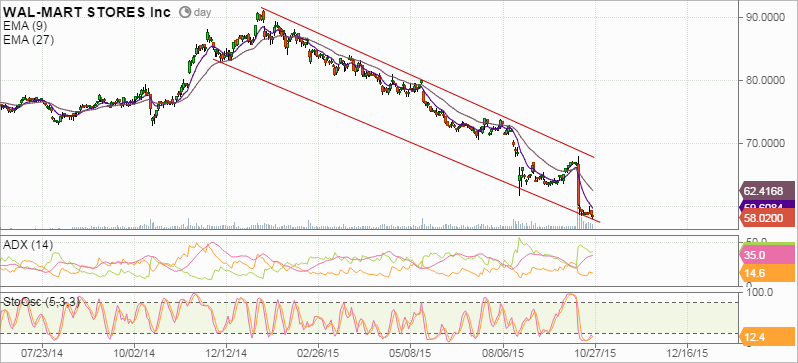Click the 12/12/14 date label
The width and height of the screenshot is (798, 363).
click(226, 352)
